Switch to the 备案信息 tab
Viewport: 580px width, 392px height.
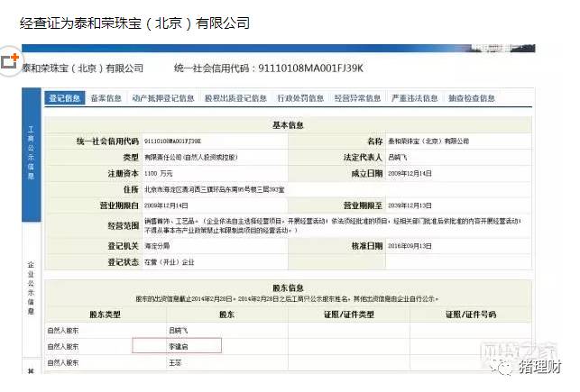coord(106,98)
